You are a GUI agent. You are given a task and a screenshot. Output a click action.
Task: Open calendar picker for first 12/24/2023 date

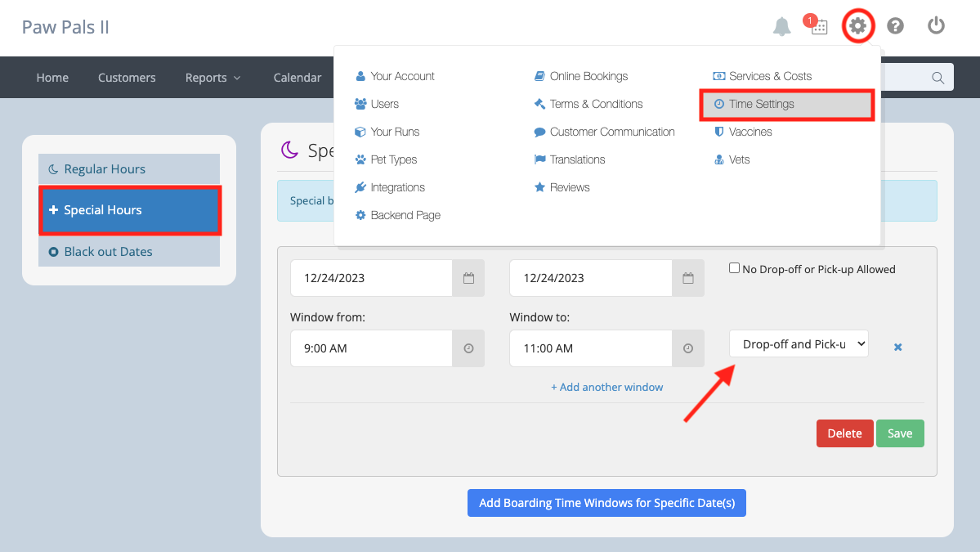pos(469,278)
